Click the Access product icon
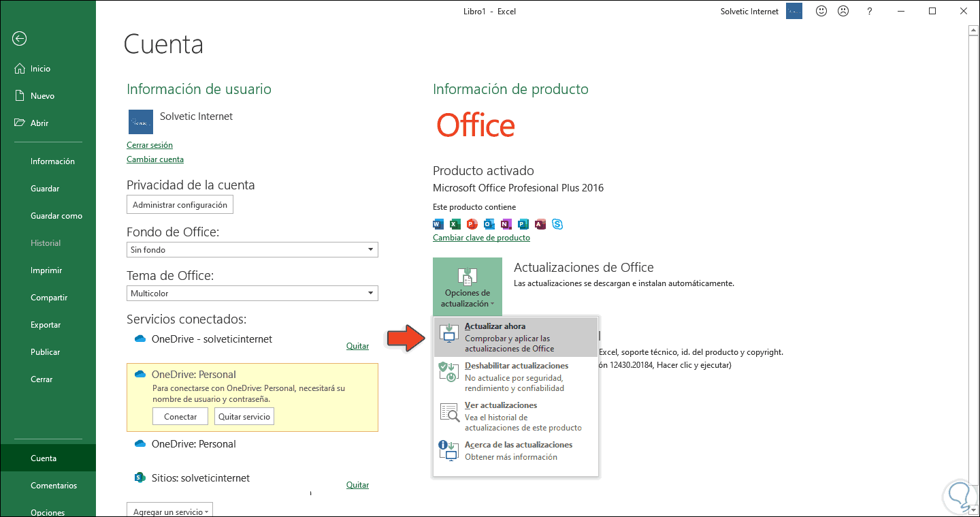The width and height of the screenshot is (980, 517). point(540,224)
